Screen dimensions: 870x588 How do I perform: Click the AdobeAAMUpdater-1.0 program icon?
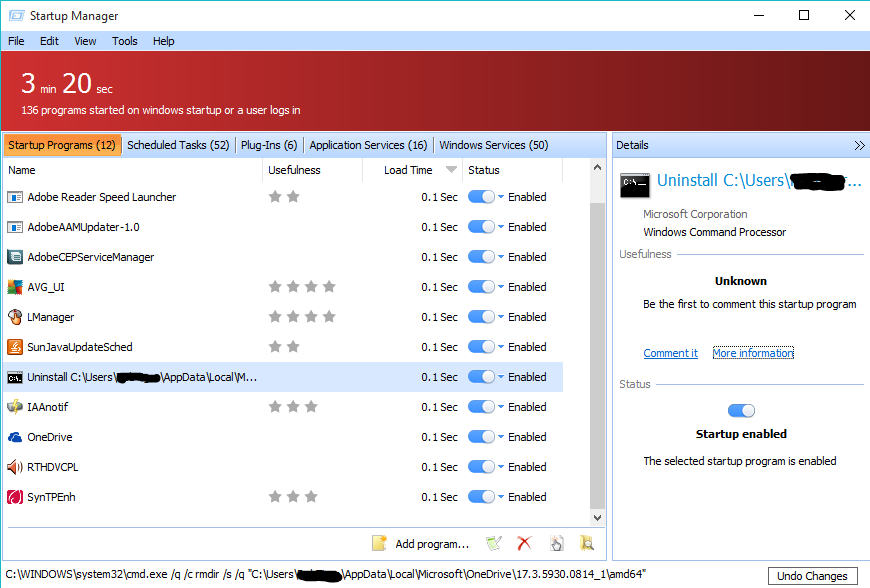click(15, 227)
